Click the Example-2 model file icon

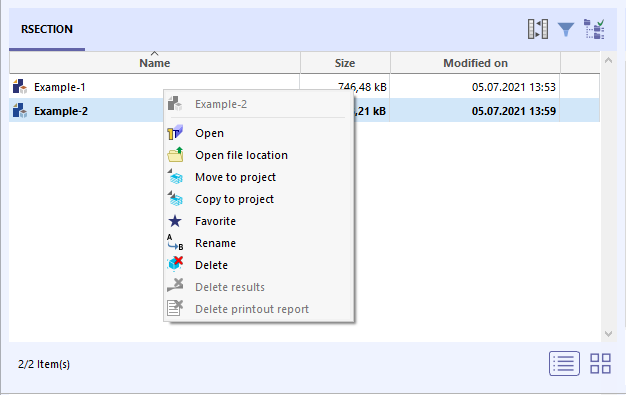point(20,111)
